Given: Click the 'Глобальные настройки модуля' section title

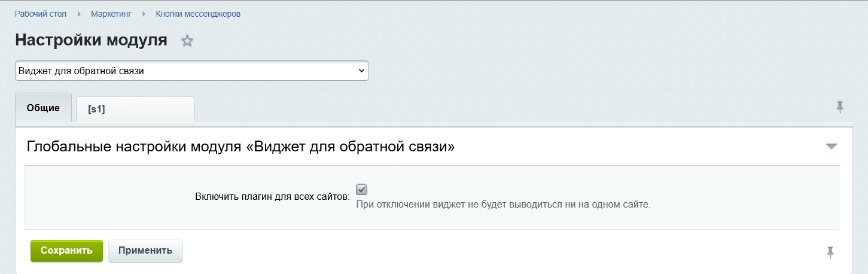Looking at the screenshot, I should point(241,147).
